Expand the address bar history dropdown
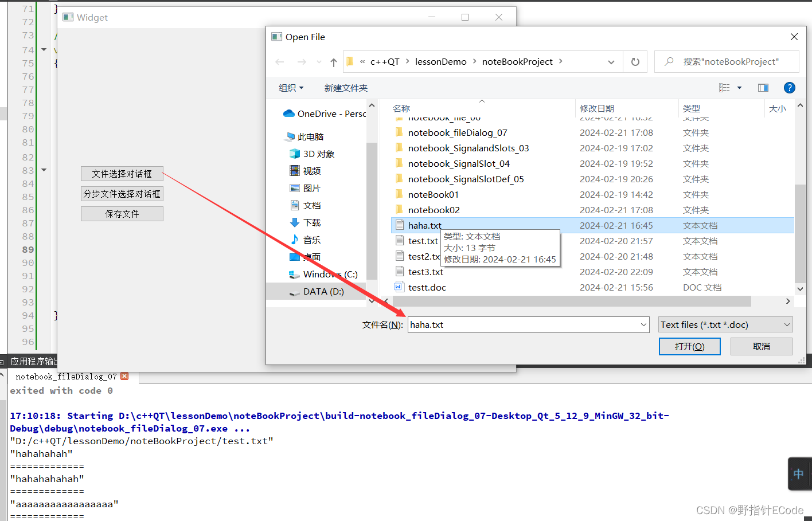 (x=611, y=62)
